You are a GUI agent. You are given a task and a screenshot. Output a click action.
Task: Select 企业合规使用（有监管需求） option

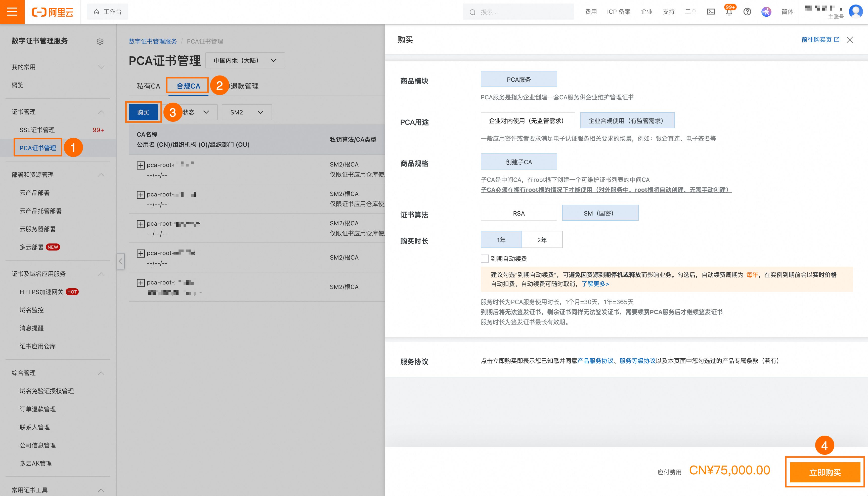tap(627, 120)
